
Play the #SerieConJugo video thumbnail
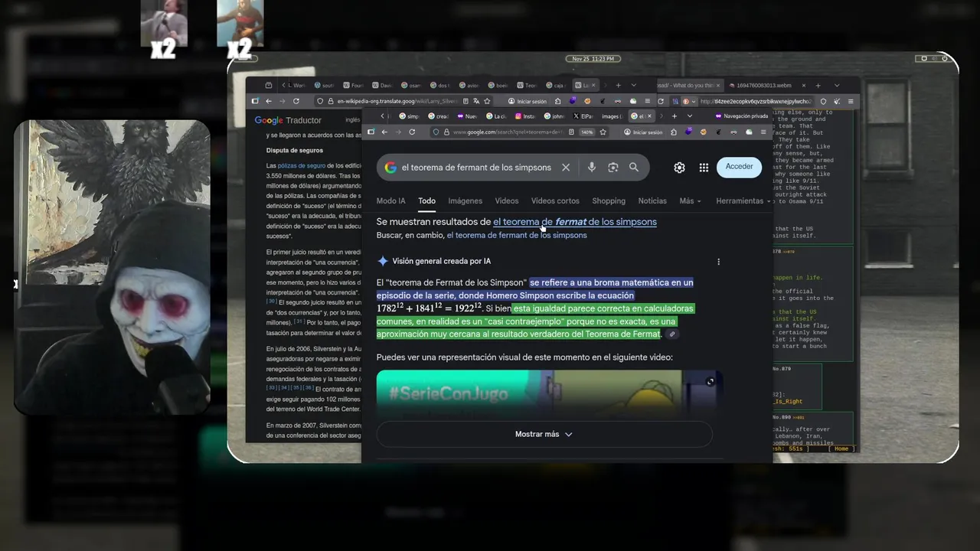(x=550, y=394)
